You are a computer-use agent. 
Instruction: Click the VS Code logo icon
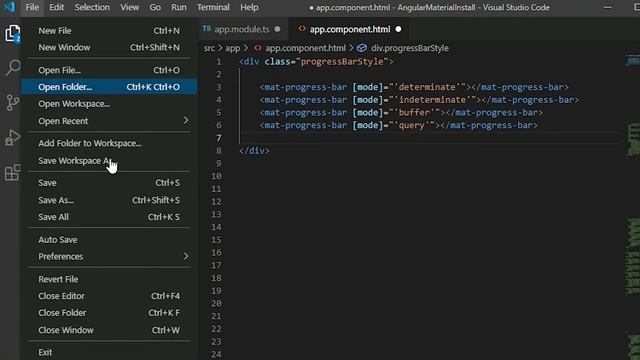(9, 7)
